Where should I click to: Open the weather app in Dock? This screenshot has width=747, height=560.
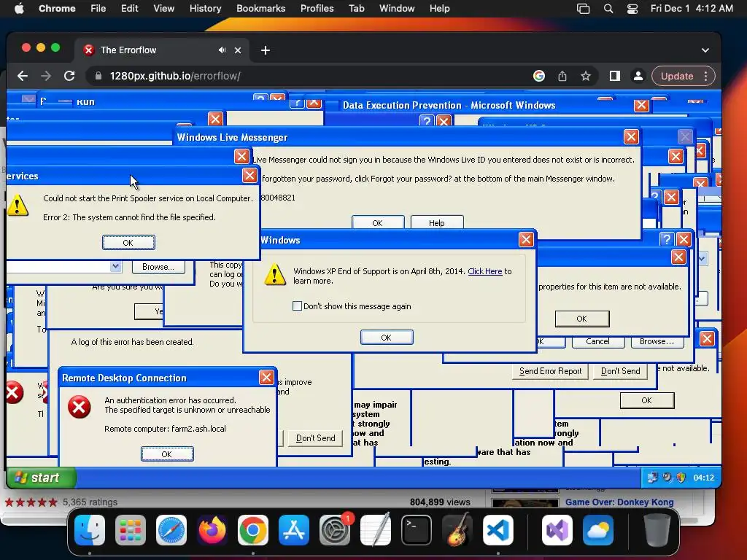(598, 530)
